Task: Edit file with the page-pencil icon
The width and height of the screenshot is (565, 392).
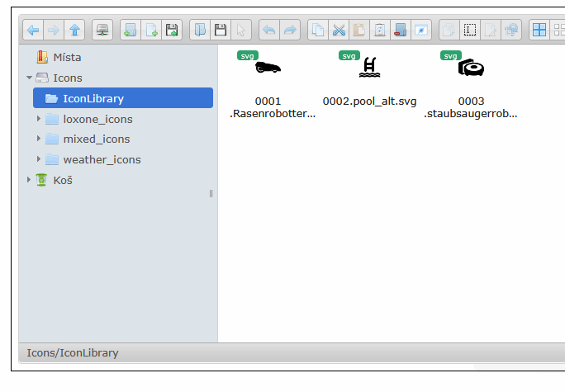Action: (491, 30)
